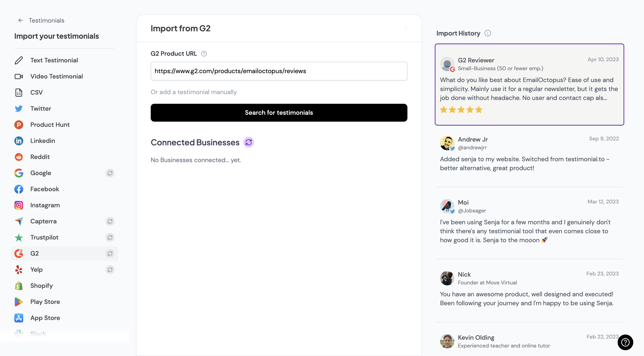Click Or add a testimonial manually link
This screenshot has width=644, height=356.
click(x=193, y=92)
